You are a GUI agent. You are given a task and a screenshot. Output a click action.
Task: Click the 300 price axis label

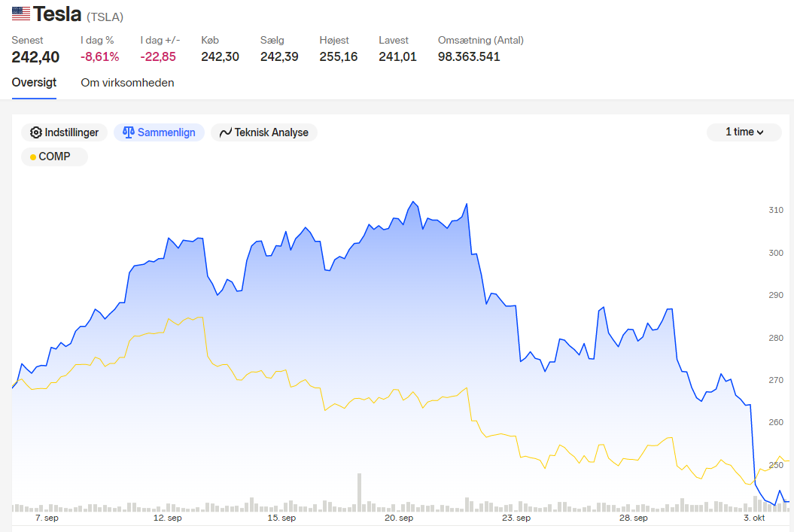click(x=776, y=253)
